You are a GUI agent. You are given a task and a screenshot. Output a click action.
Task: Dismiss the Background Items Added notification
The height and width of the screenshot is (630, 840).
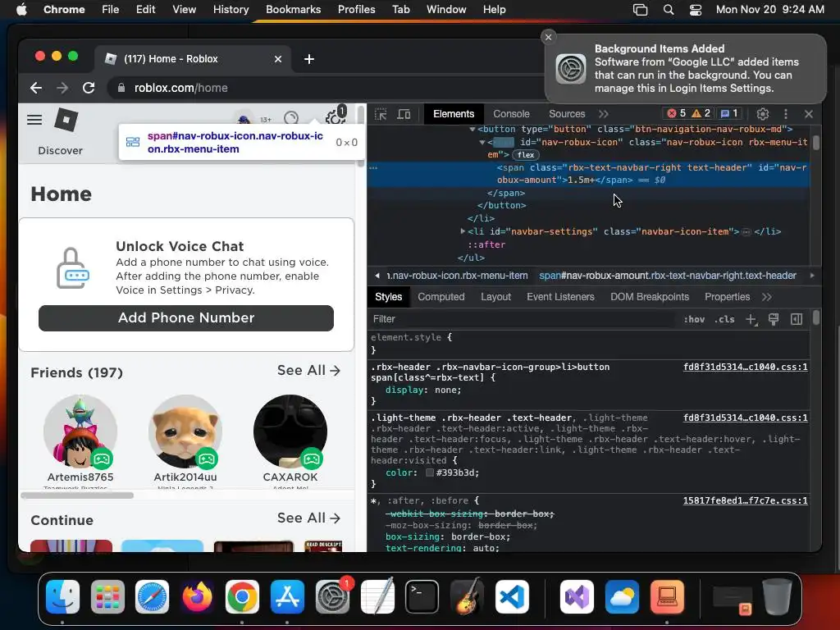click(548, 37)
